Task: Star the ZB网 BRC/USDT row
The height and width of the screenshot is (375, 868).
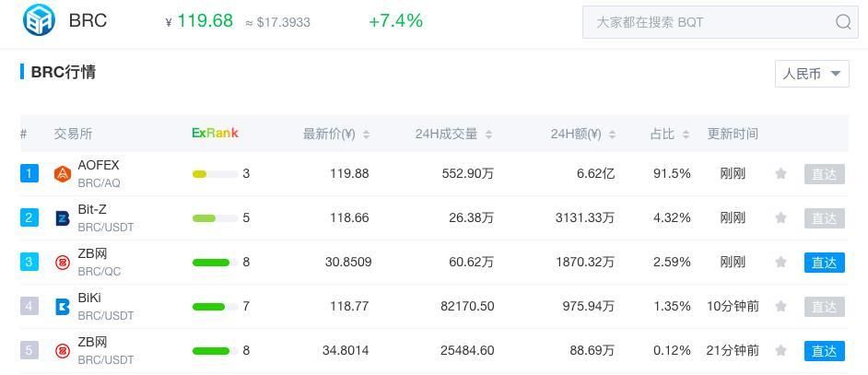Action: click(x=780, y=351)
